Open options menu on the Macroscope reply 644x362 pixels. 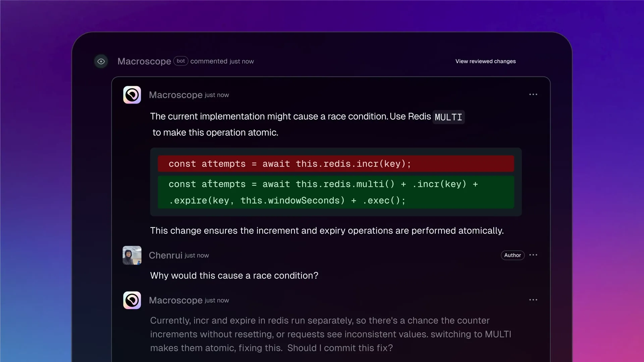(533, 299)
